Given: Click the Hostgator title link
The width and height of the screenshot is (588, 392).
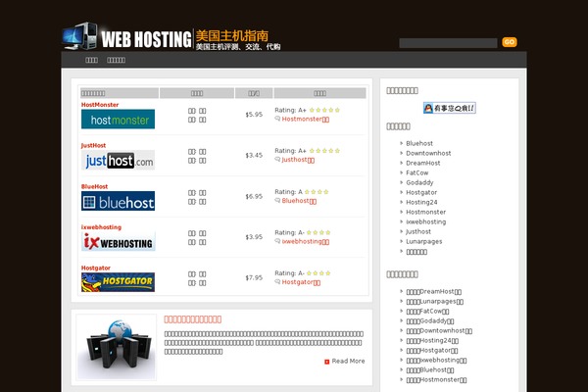Looking at the screenshot, I should coord(96,268).
